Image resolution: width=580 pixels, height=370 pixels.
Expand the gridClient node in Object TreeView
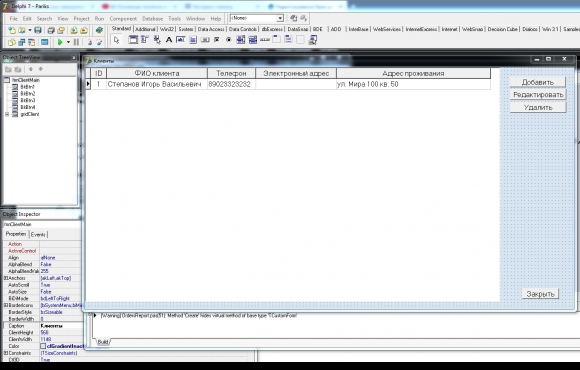[7, 114]
